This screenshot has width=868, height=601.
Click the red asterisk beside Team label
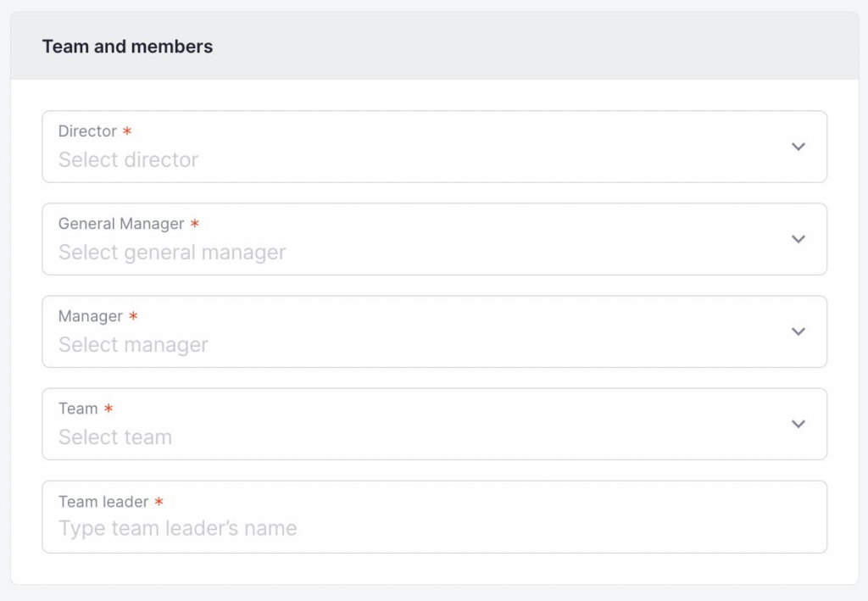point(108,409)
